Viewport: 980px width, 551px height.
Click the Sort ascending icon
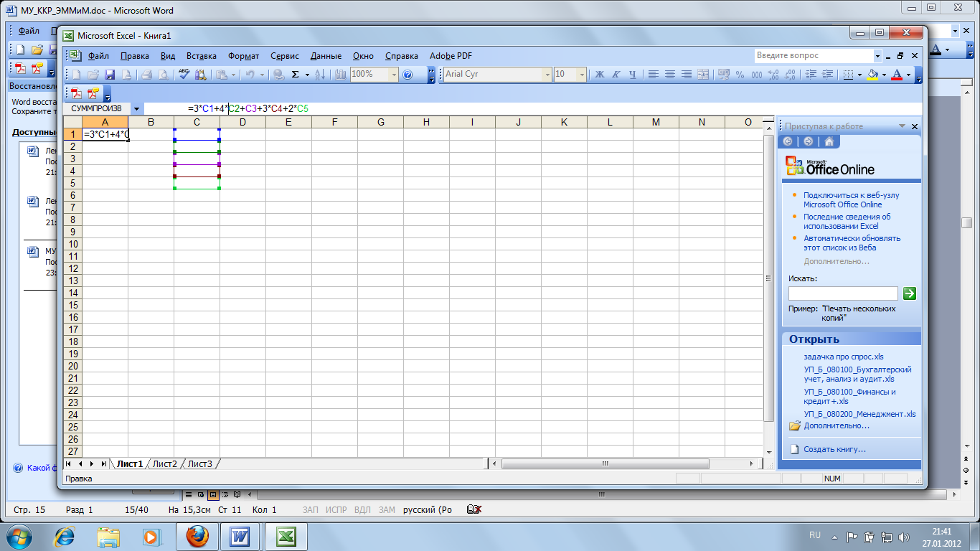point(320,74)
